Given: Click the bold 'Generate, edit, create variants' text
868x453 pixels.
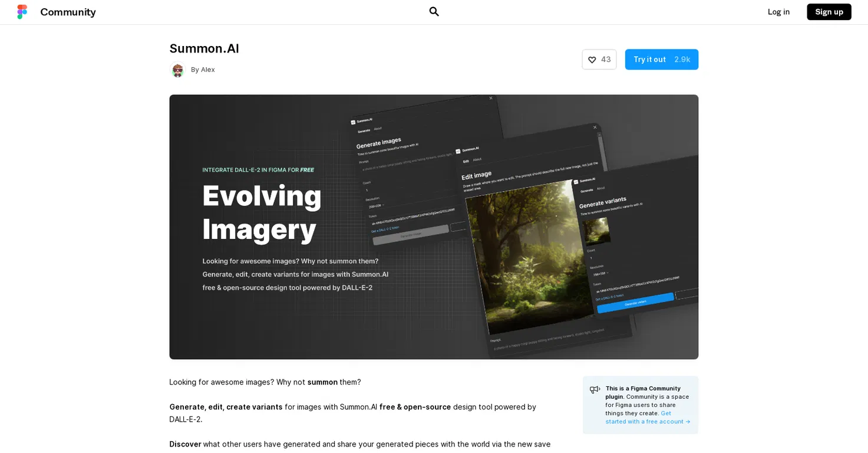Looking at the screenshot, I should (x=226, y=407).
